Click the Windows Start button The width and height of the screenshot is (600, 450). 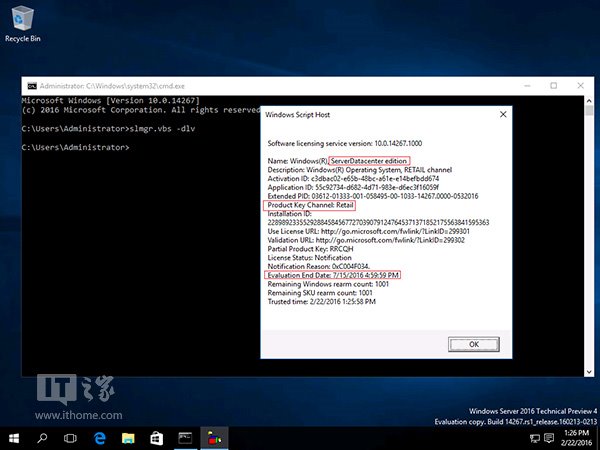[14, 438]
